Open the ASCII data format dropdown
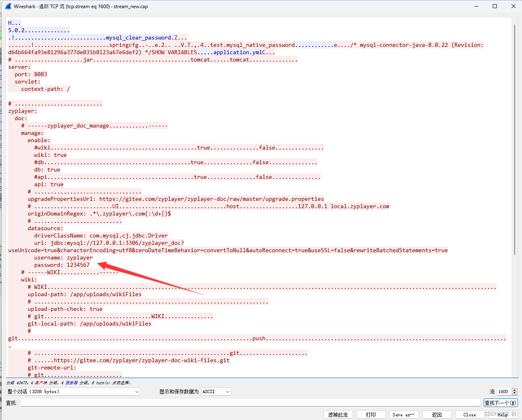The image size is (522, 420). pyautogui.click(x=216, y=391)
